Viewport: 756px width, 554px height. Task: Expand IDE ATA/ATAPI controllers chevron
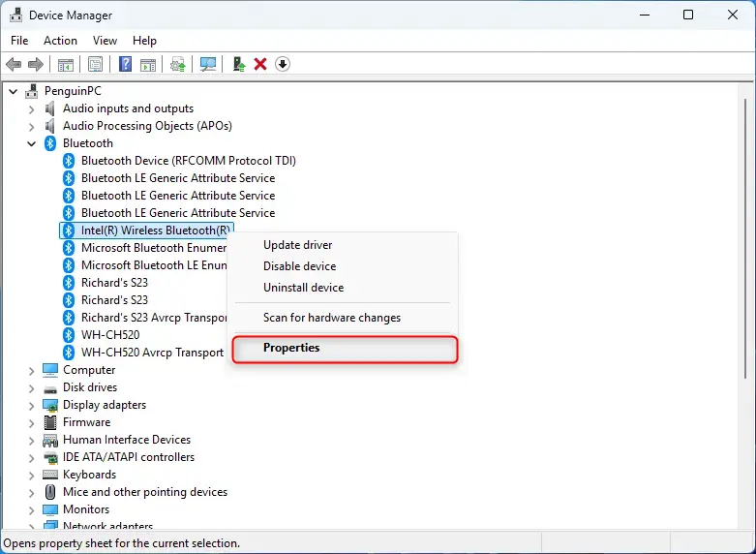pyautogui.click(x=31, y=458)
